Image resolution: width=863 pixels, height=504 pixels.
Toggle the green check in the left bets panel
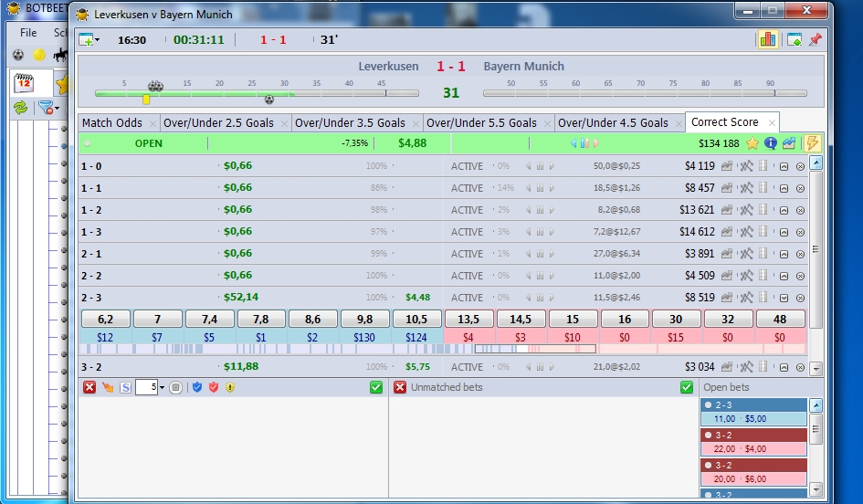pos(376,387)
